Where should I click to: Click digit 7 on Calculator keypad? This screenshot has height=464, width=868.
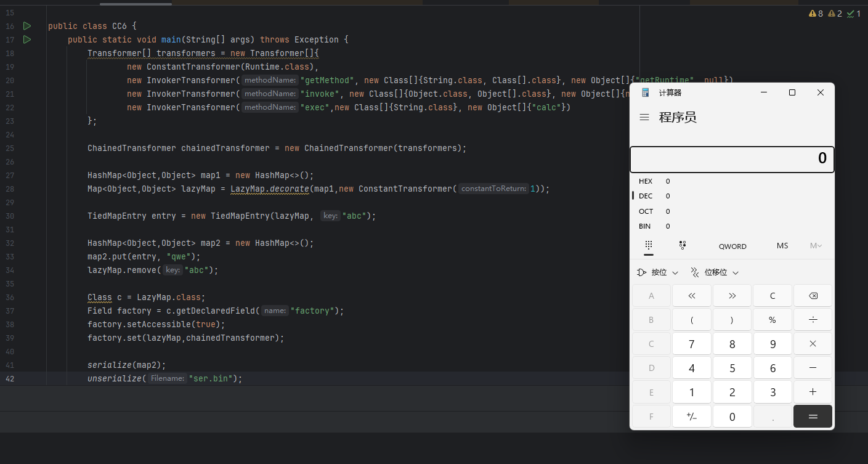pyautogui.click(x=691, y=344)
